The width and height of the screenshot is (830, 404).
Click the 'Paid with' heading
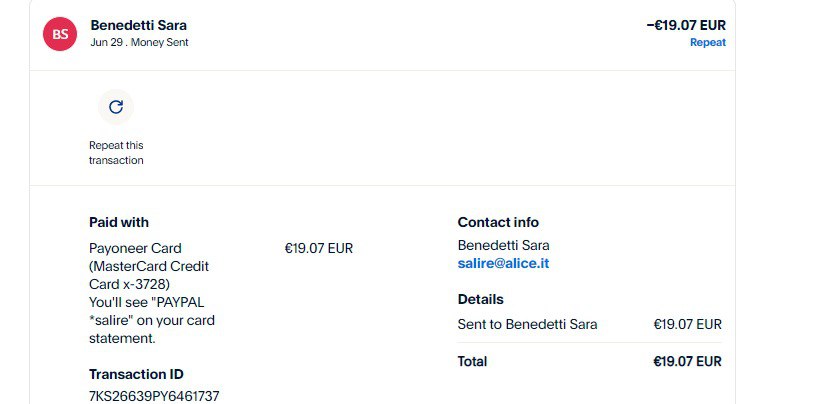point(119,222)
